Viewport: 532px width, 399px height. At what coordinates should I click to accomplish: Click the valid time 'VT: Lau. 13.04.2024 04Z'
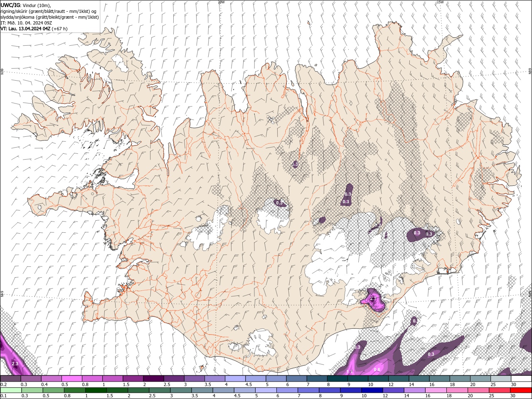(x=25, y=29)
